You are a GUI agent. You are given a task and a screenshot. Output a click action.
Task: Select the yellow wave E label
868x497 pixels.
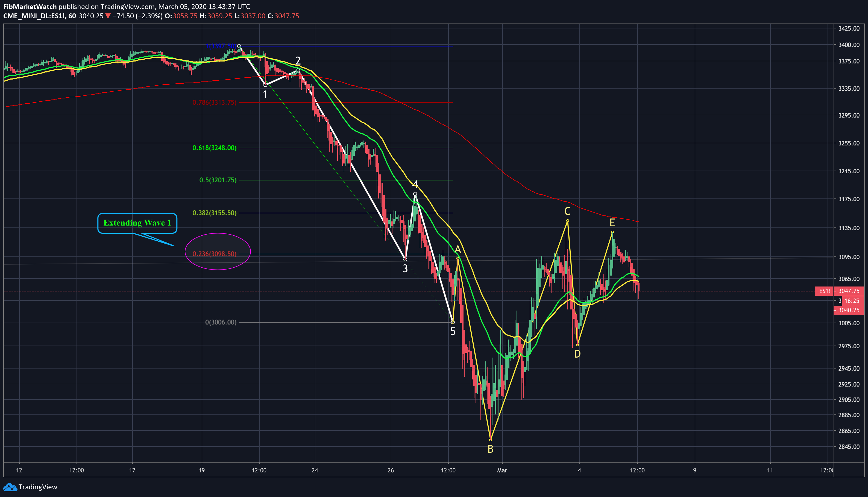click(612, 223)
